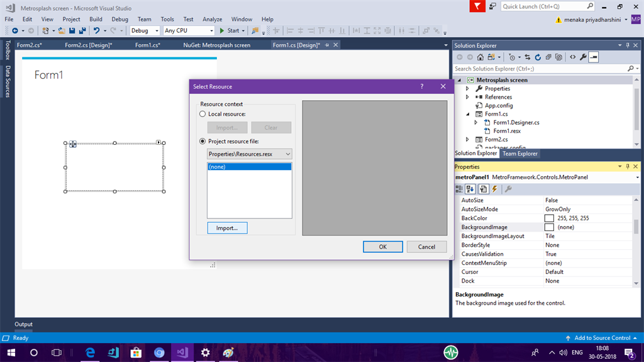Click the Save All icon

[x=82, y=30]
